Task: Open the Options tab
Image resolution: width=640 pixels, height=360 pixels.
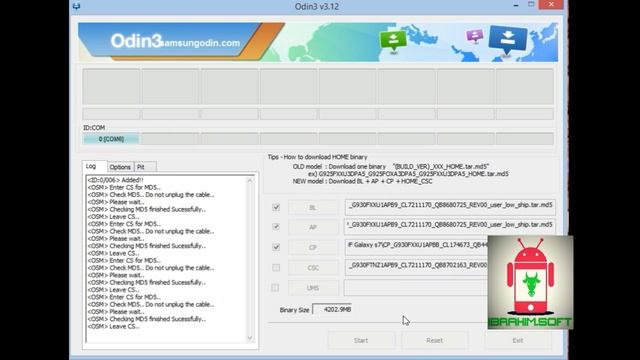Action: (x=120, y=167)
